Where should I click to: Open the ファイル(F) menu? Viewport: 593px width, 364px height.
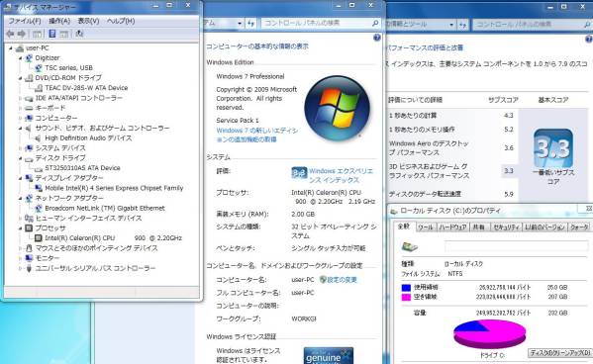tap(25, 21)
